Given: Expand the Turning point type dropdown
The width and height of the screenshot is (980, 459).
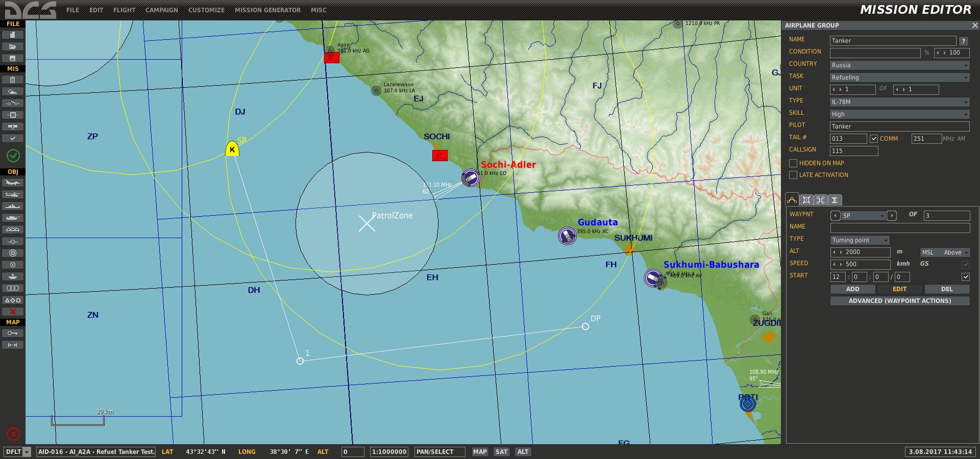Looking at the screenshot, I should [860, 240].
